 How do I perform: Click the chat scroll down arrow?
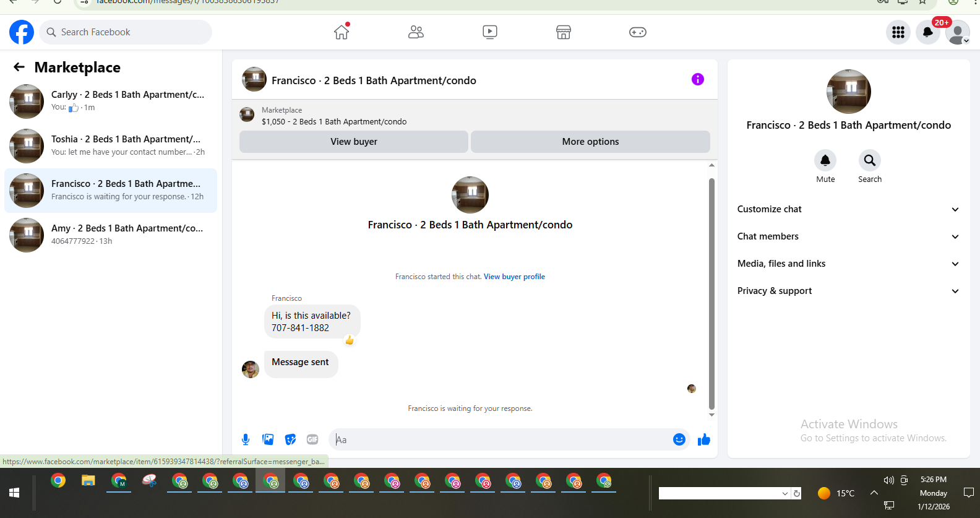[x=711, y=415]
